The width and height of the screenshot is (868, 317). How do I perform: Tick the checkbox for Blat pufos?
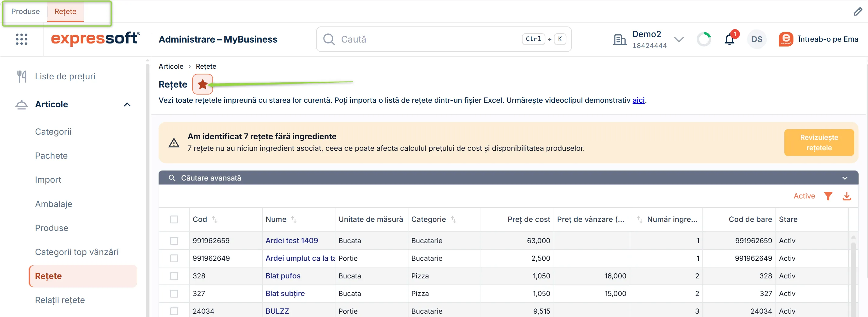[174, 276]
